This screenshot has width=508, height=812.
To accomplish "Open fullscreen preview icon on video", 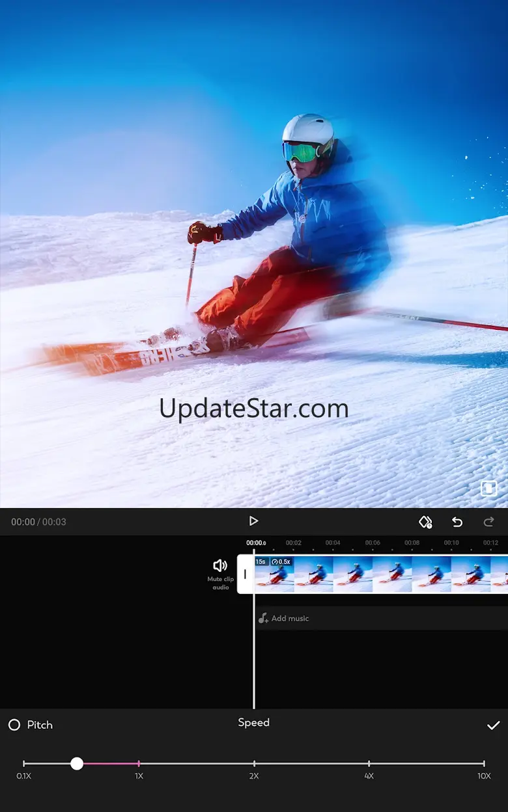I will click(488, 489).
